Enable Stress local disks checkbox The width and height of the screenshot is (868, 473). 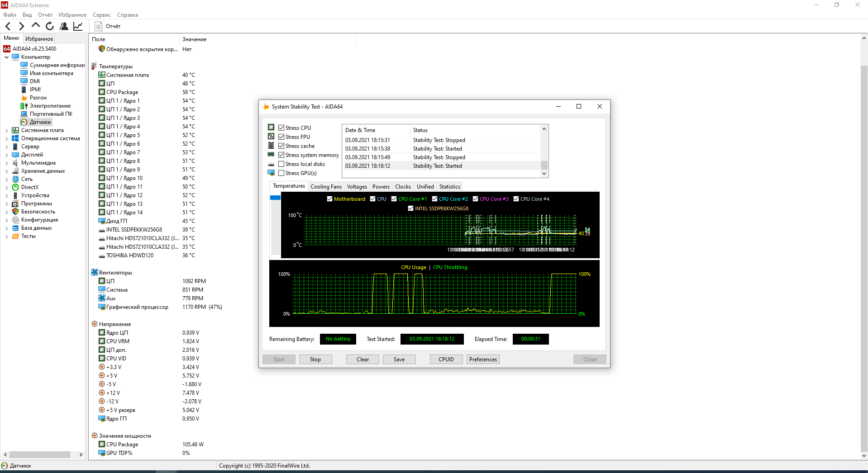point(281,164)
